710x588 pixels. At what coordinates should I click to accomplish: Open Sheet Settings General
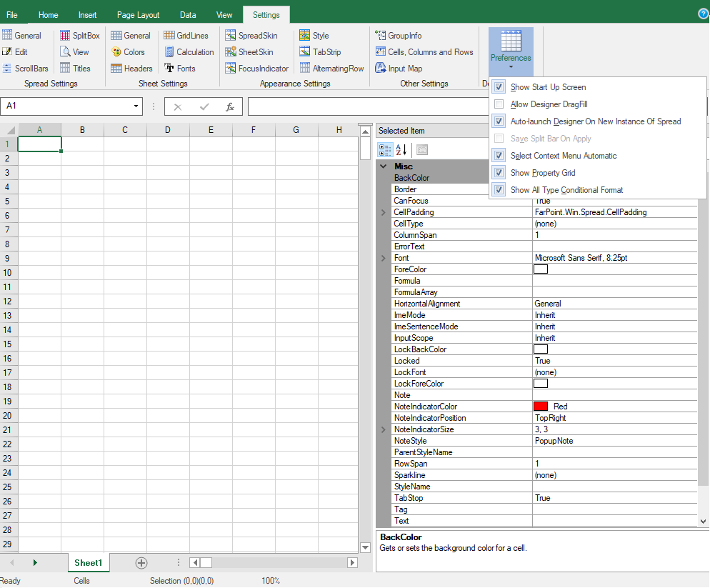[x=131, y=35]
